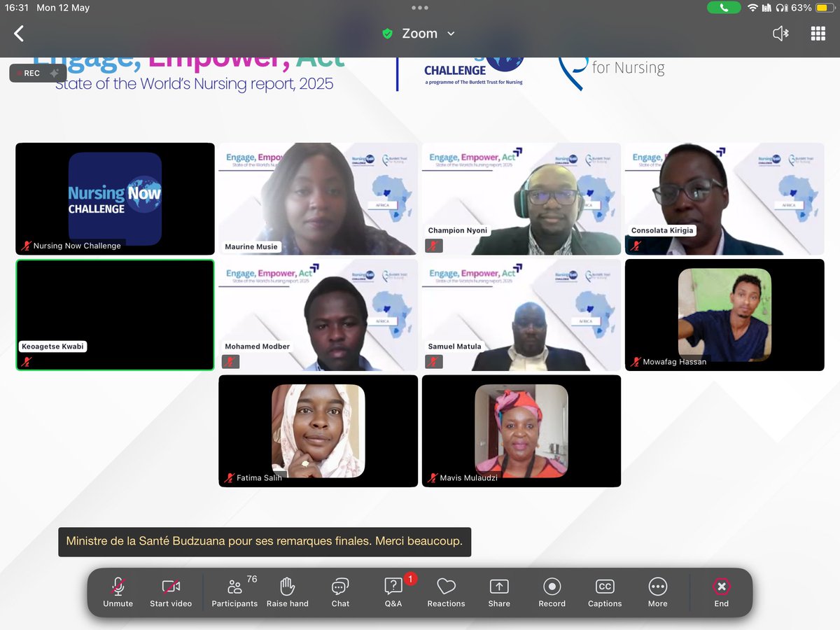Go back using the top-left arrow

pyautogui.click(x=19, y=33)
